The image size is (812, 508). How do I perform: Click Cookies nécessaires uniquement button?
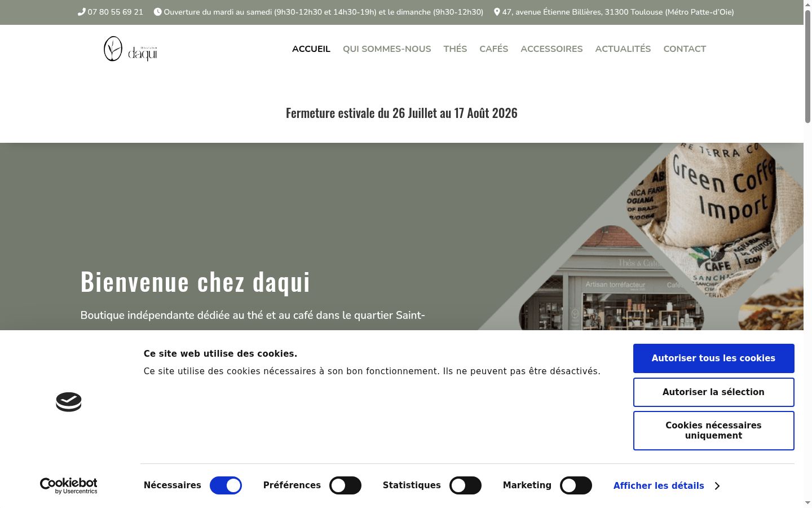tap(713, 431)
